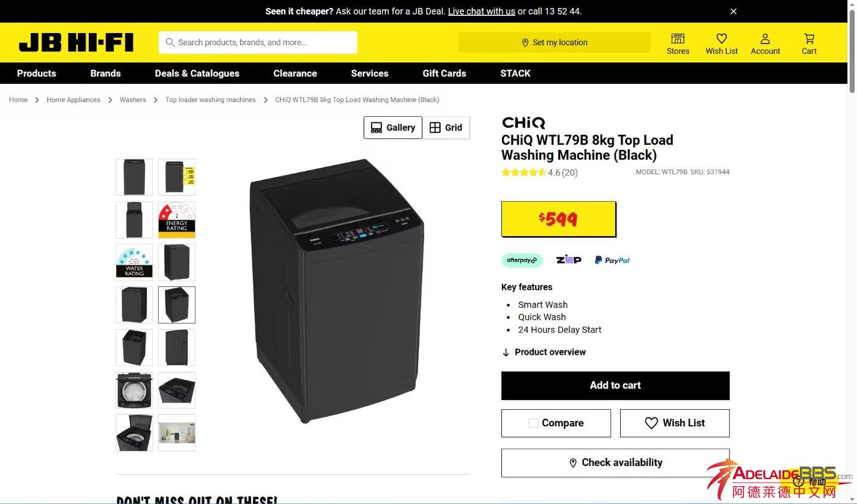This screenshot has width=857, height=504.
Task: Add the washing machine to cart
Action: point(615,385)
